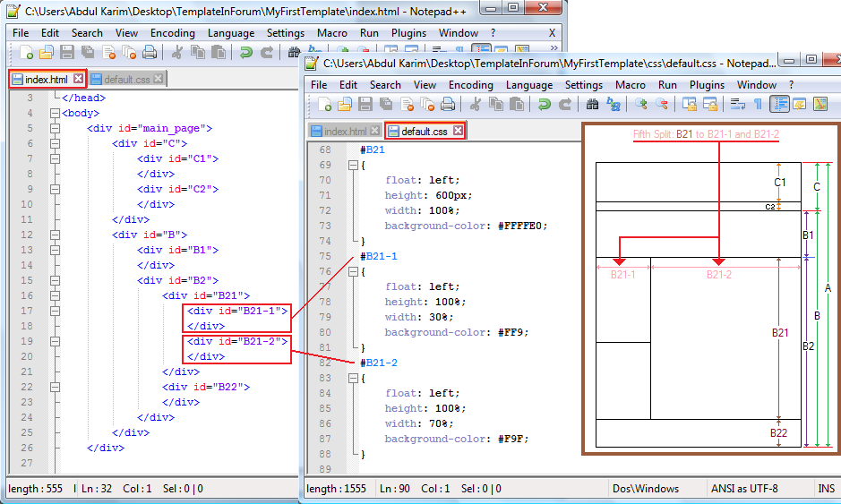Open Find with binoculars icon in front window
Screen dimensions: 841x504
coord(592,105)
